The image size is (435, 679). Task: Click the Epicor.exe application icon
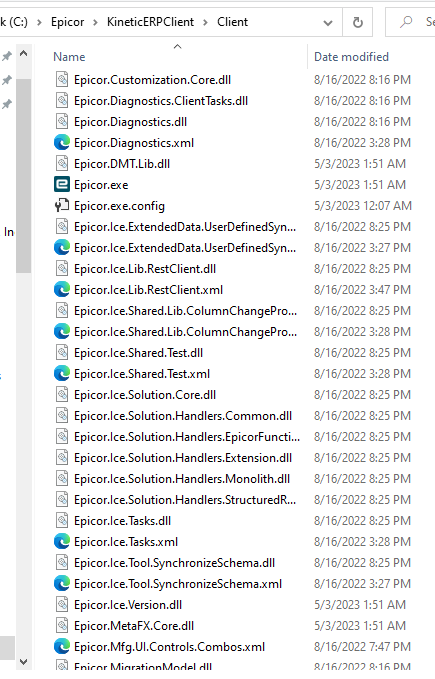(62, 185)
